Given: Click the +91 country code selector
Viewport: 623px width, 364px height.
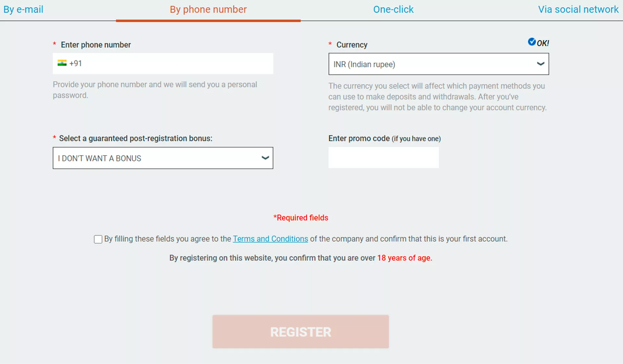Looking at the screenshot, I should (x=69, y=64).
